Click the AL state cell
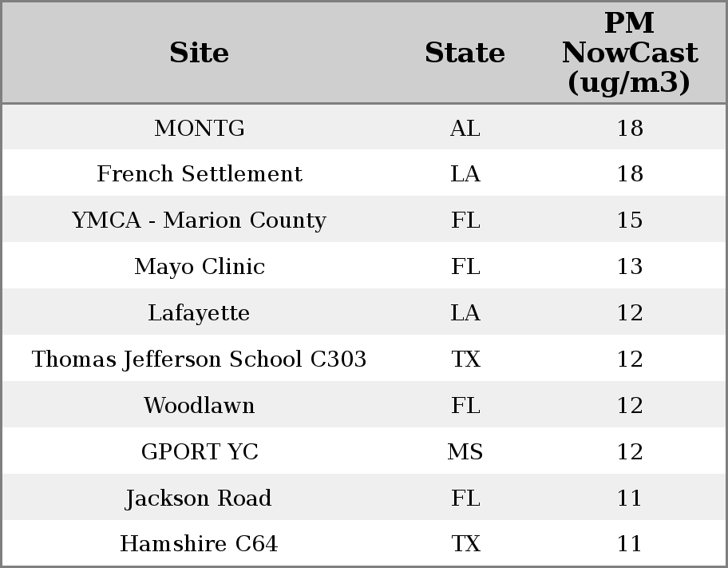 point(465,129)
